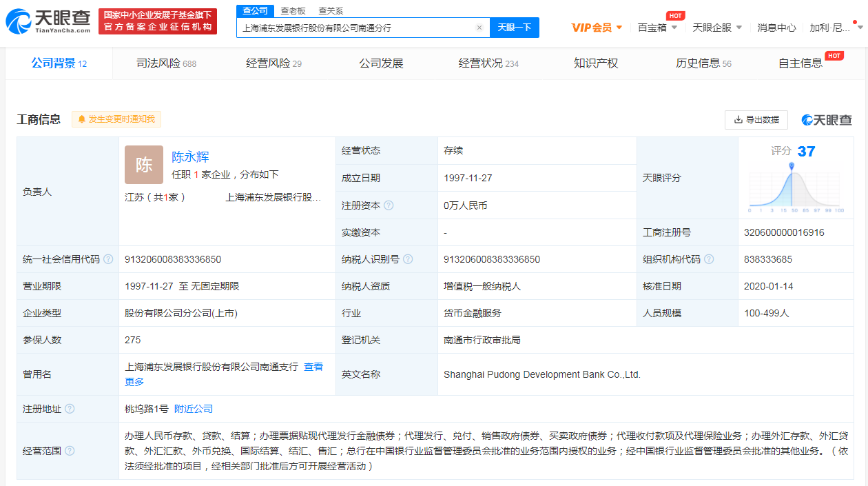Select the 查公司 search tab

coord(256,11)
